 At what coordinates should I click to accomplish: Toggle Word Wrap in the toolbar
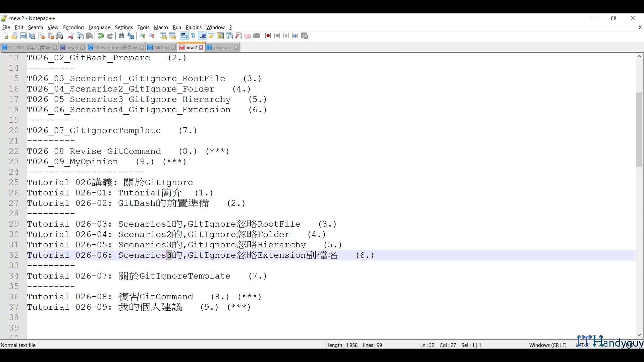click(184, 36)
